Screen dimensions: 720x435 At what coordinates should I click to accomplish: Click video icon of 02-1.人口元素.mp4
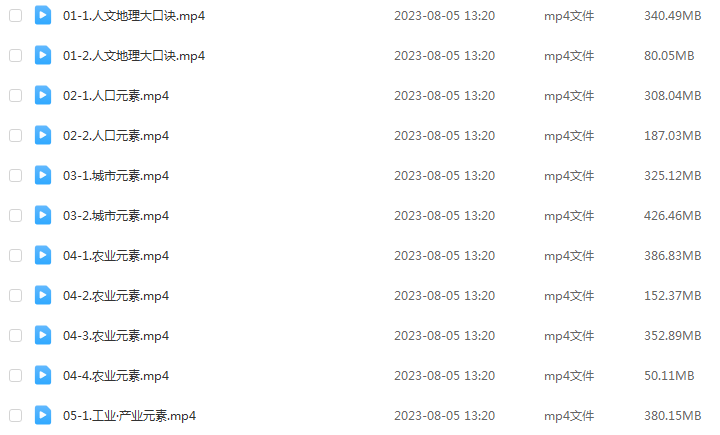point(43,96)
